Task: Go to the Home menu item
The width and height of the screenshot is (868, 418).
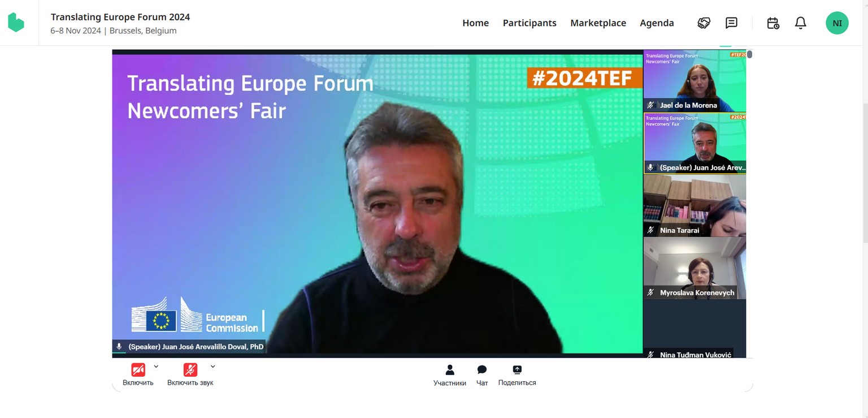Action: coord(475,23)
